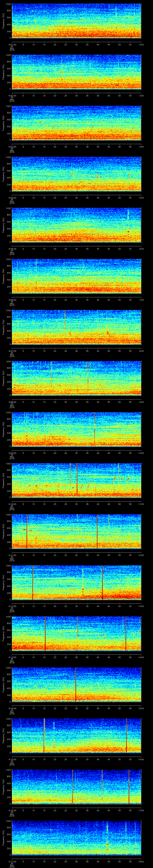The image size is (153, 868).
Task: Click the spectrogram panel starting at 6:06:00
Action: pos(77,276)
